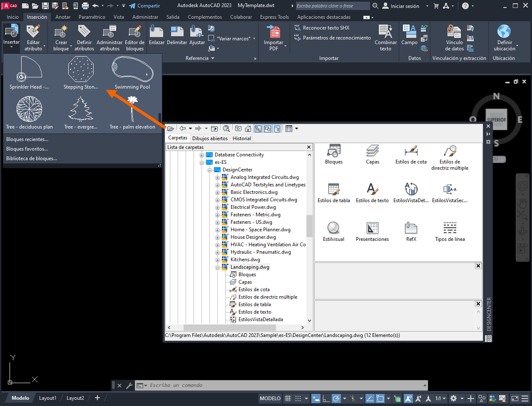Click DesignCenter home icon
Viewport: 532px width, 406px height.
coord(248,129)
